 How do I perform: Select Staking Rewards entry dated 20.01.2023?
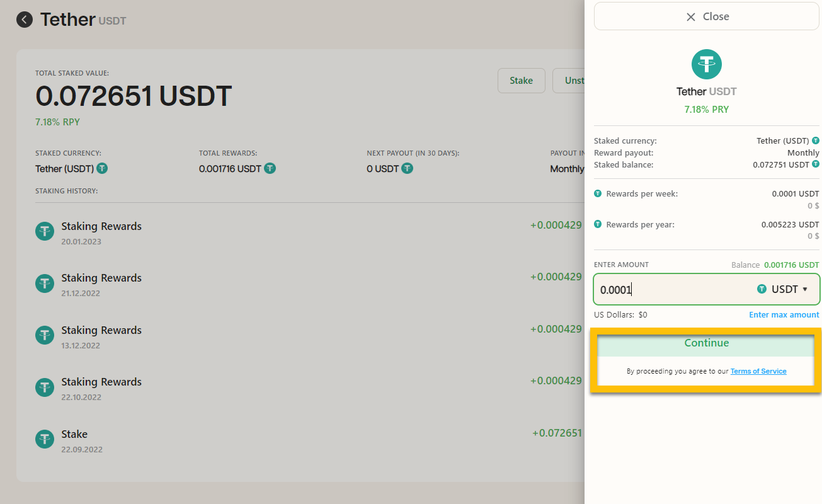pyautogui.click(x=309, y=233)
